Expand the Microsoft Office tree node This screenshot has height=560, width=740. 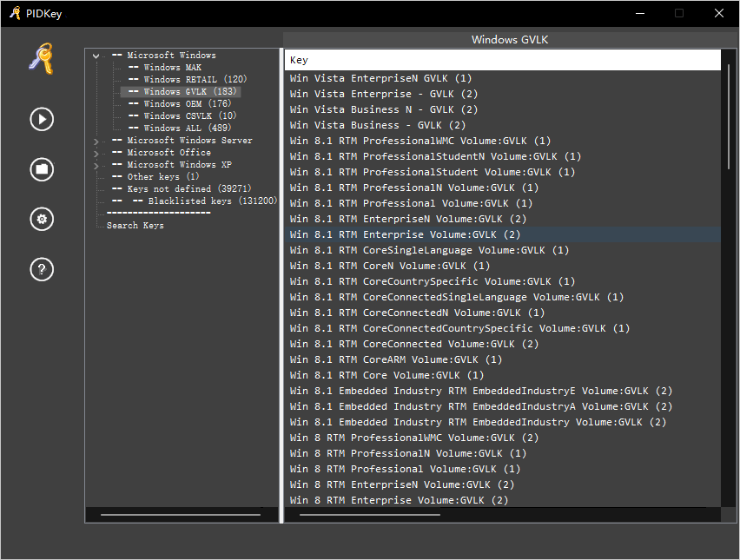click(96, 153)
